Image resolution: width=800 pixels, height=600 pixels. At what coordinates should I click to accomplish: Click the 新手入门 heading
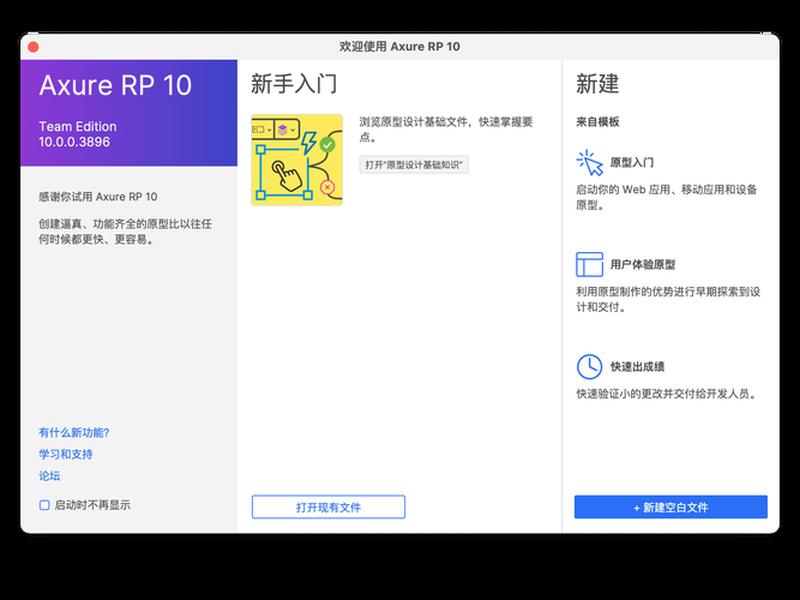[294, 84]
